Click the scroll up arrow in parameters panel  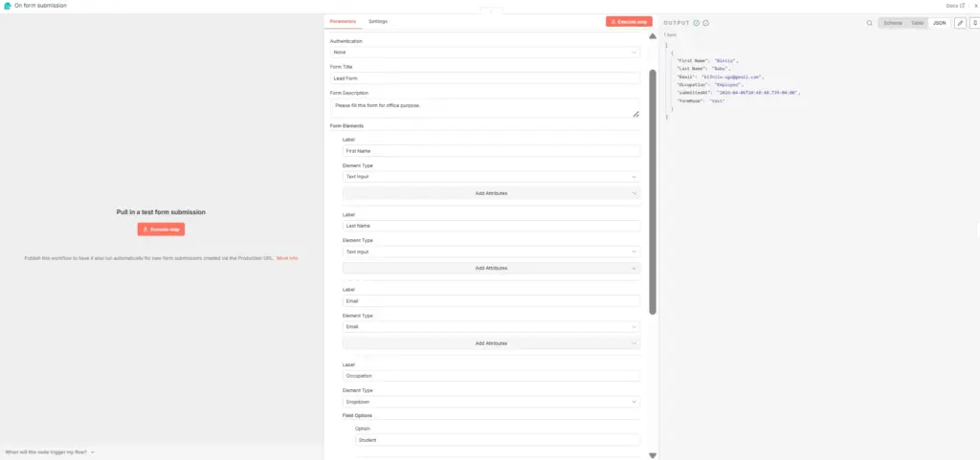(x=653, y=36)
